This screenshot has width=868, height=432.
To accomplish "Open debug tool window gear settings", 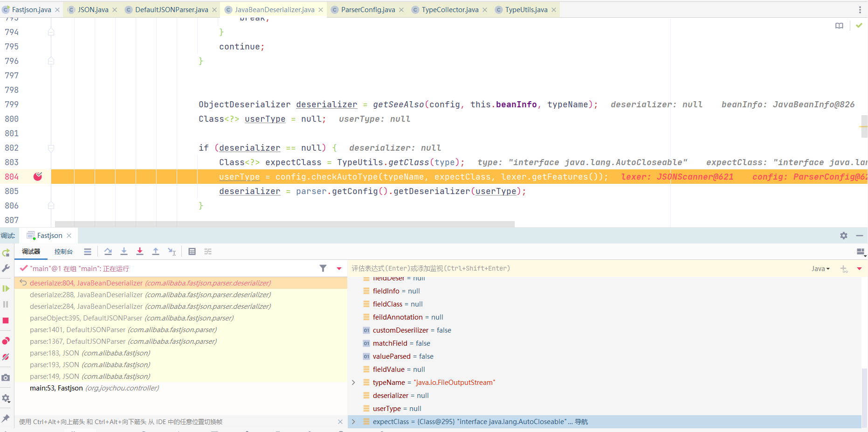I will 844,236.
